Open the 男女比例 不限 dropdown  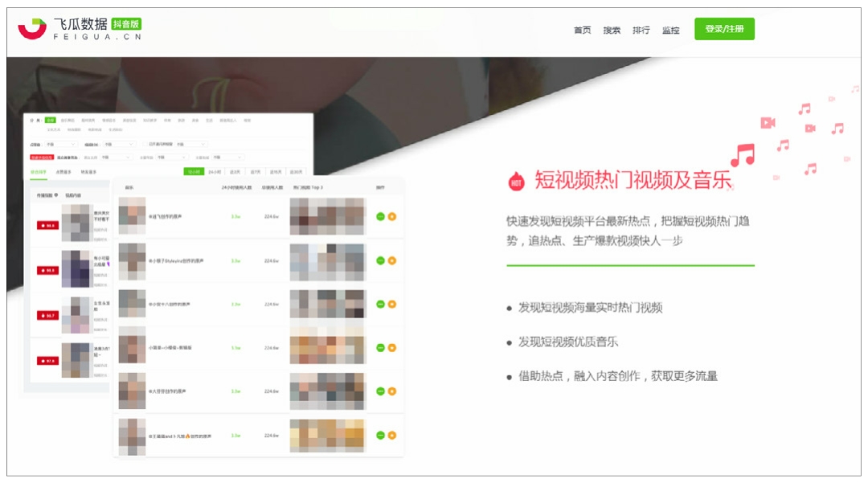pyautogui.click(x=117, y=158)
